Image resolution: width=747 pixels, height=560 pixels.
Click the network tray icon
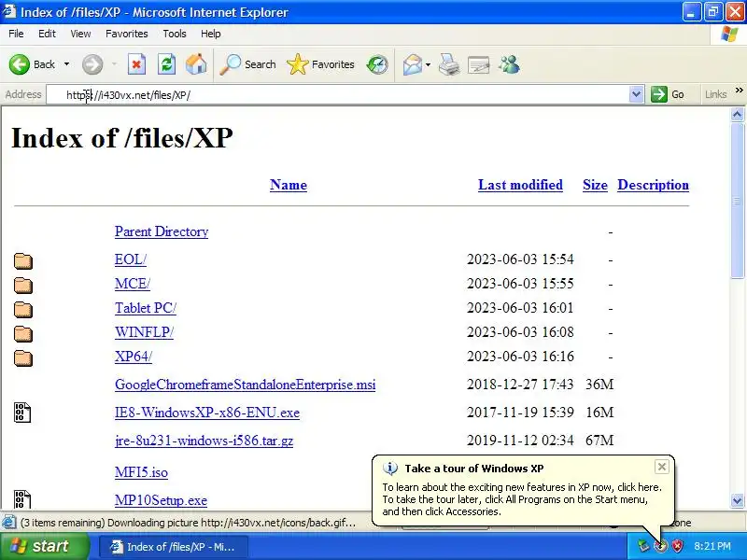pyautogui.click(x=643, y=546)
